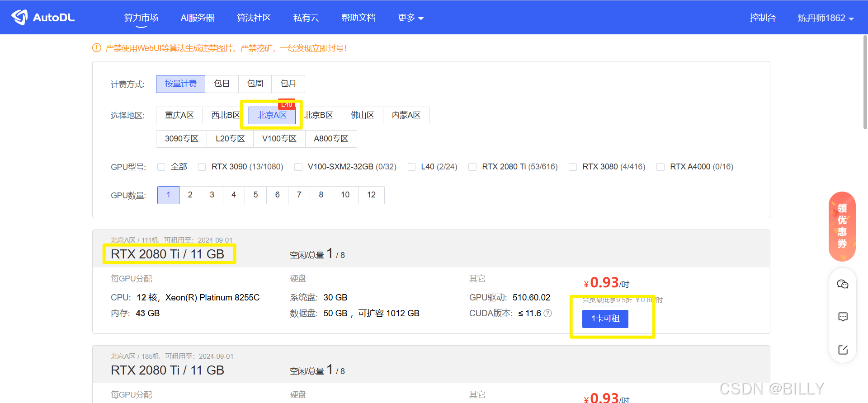The width and height of the screenshot is (868, 403).
Task: Set GPU count to 1
Action: [x=168, y=195]
